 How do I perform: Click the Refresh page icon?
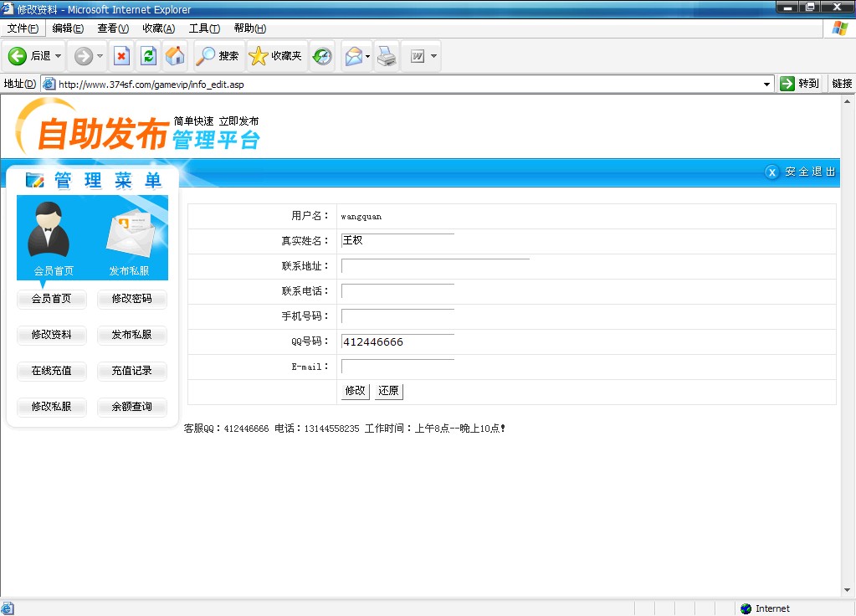pos(148,56)
